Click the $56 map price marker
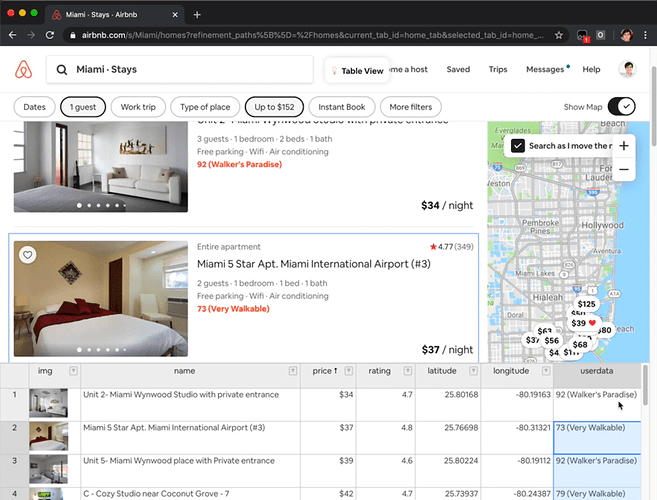The image size is (657, 500). (x=552, y=341)
